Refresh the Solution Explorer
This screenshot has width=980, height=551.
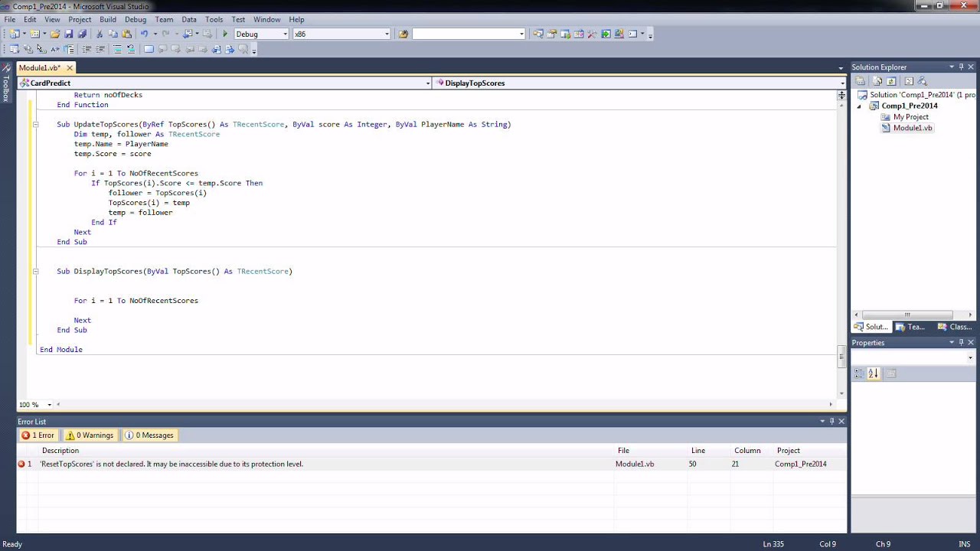tap(891, 80)
